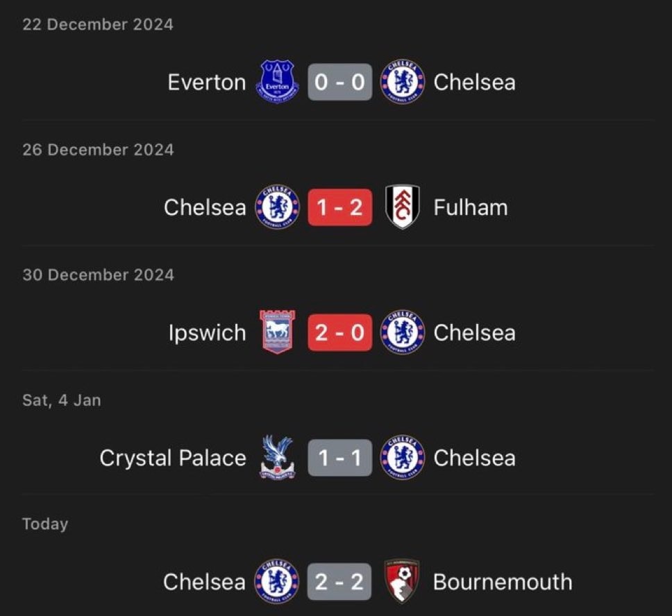The height and width of the screenshot is (616, 672).
Task: Open the red 1 - 2 score badge
Action: 340,207
